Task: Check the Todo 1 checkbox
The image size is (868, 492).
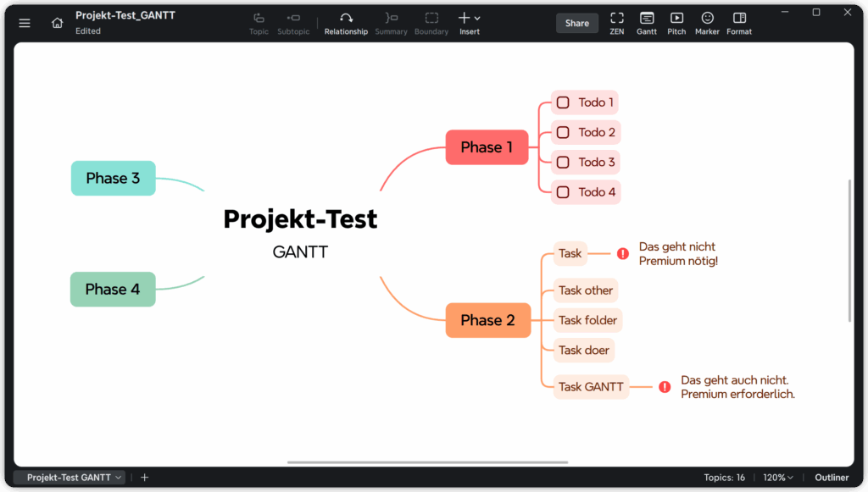Action: pyautogui.click(x=563, y=102)
